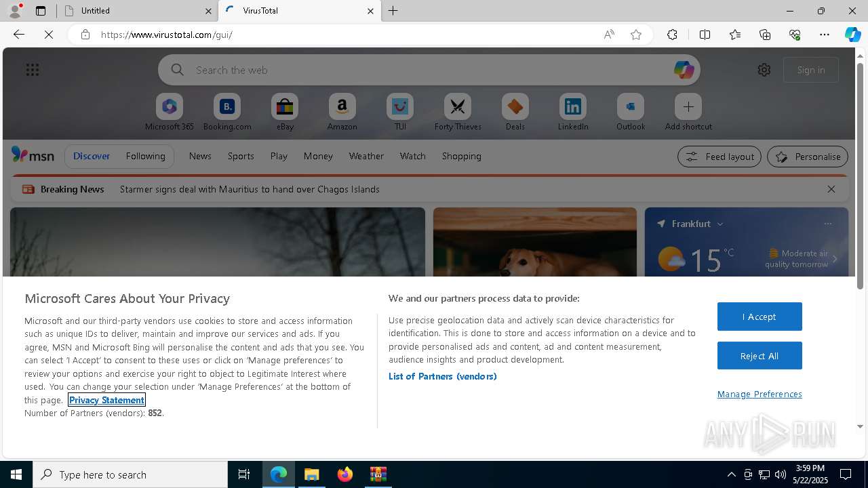
Task: Open the Weather section
Action: coord(366,156)
